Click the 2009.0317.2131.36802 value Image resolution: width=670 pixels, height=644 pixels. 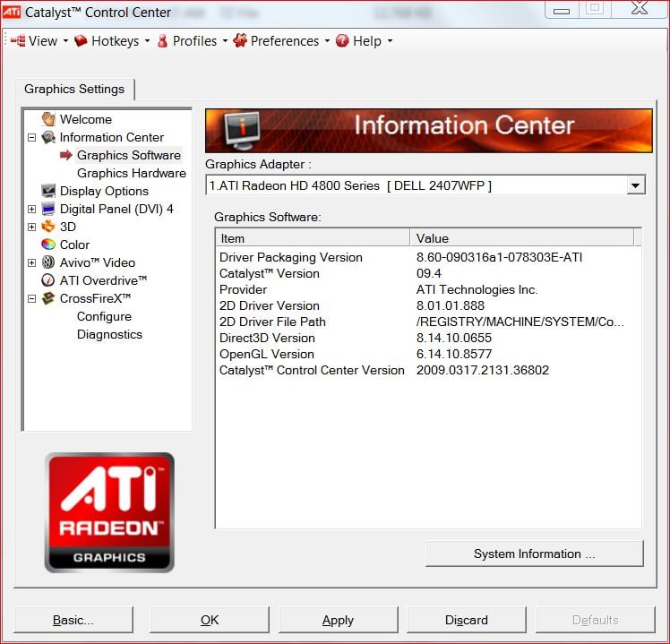click(x=483, y=370)
